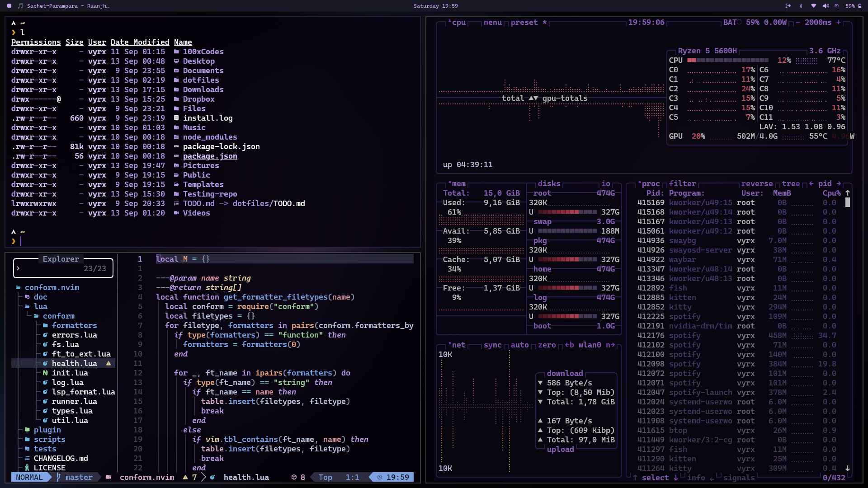Click the volume speaker icon
This screenshot has height=488, width=868.
(x=826, y=6)
